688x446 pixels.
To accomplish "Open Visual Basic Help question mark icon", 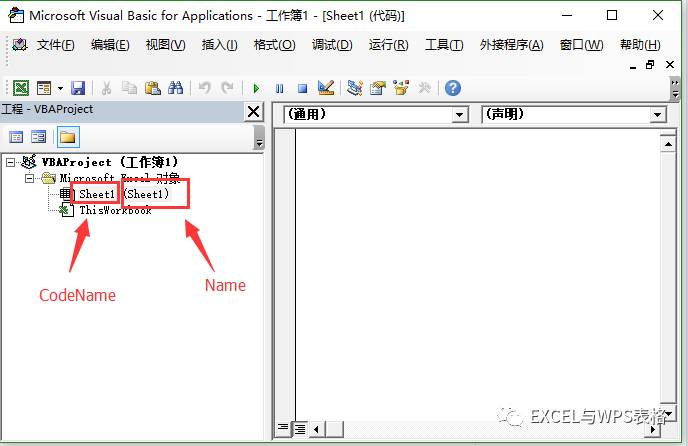I will point(453,88).
